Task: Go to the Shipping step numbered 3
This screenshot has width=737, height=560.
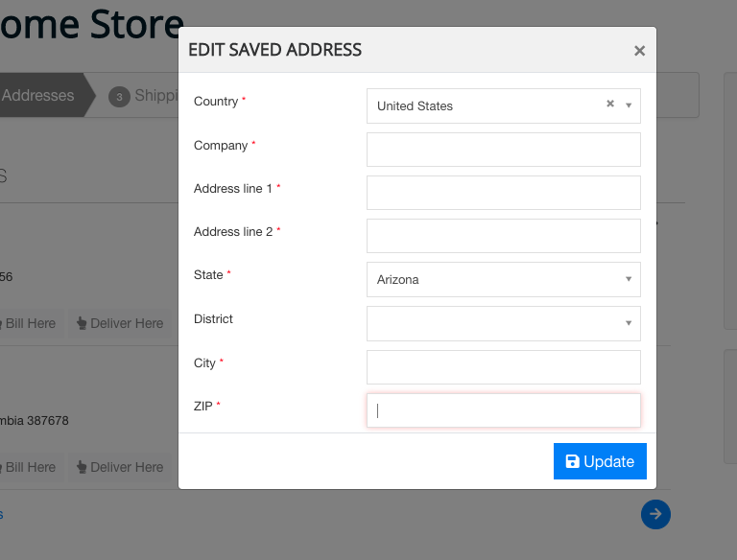Action: [143, 95]
